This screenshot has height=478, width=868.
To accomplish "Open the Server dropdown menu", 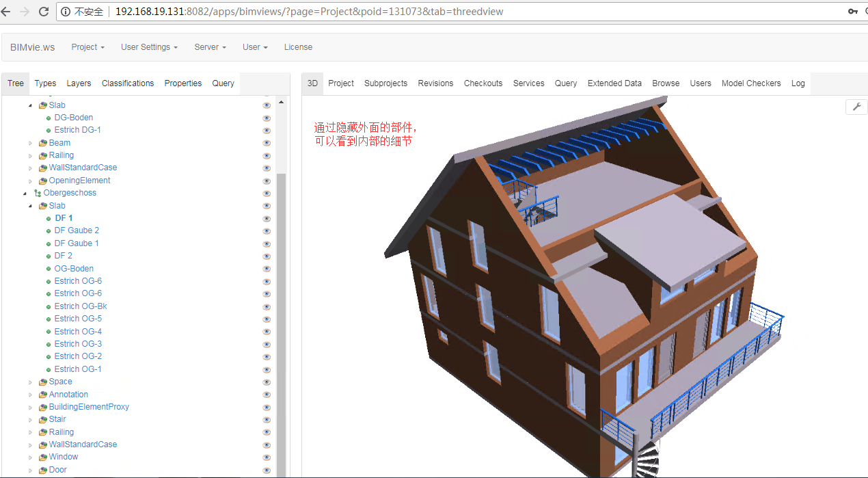I will pyautogui.click(x=209, y=47).
